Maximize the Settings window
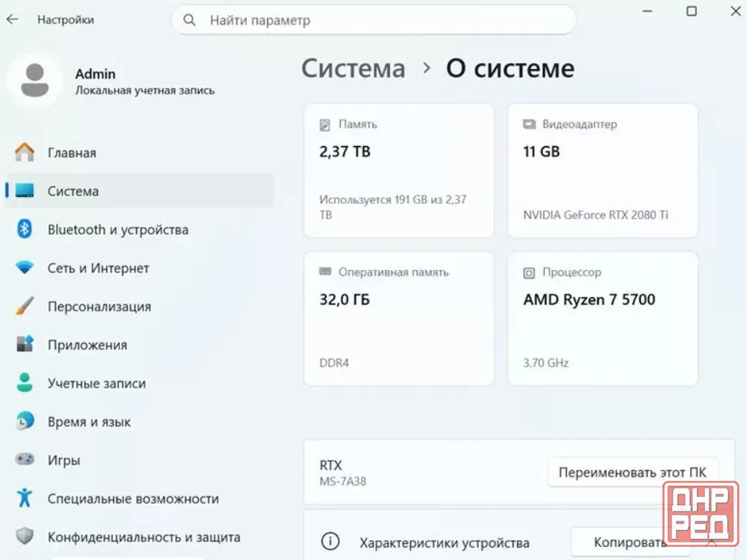 pos(692,11)
